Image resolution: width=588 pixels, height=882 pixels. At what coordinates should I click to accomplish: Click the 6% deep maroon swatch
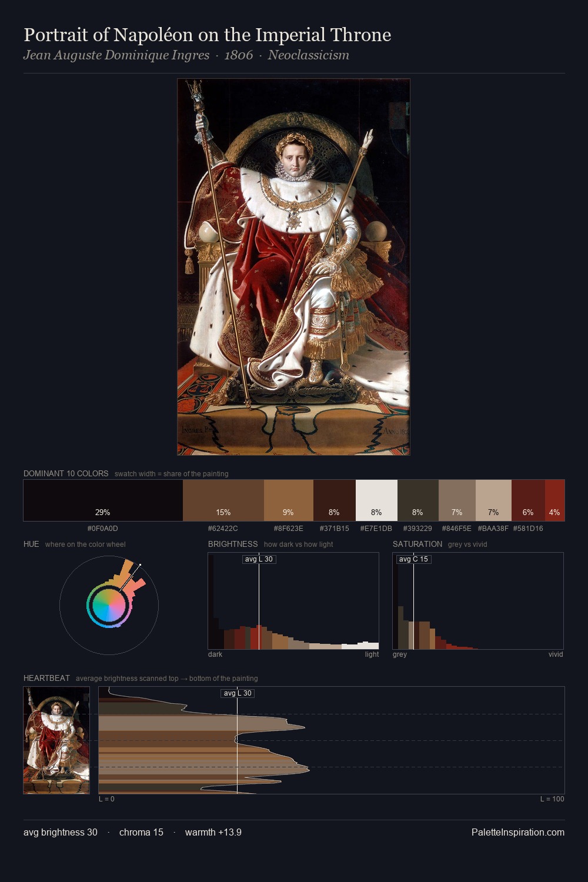528,500
